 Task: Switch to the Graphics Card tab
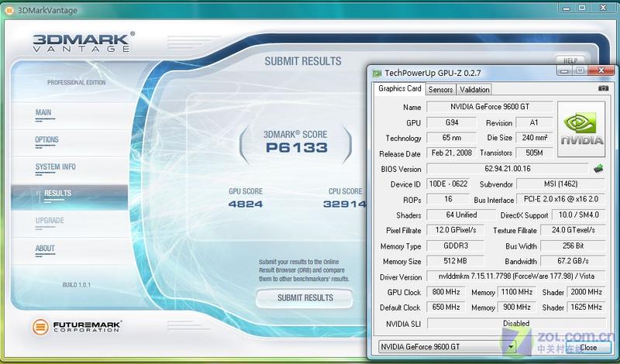(399, 88)
